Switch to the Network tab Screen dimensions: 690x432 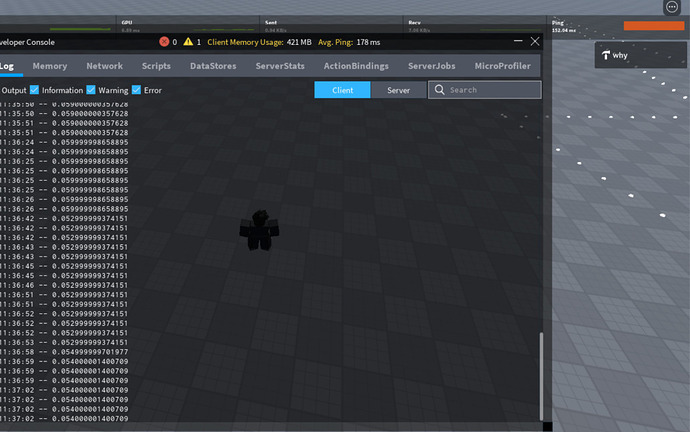tap(104, 66)
